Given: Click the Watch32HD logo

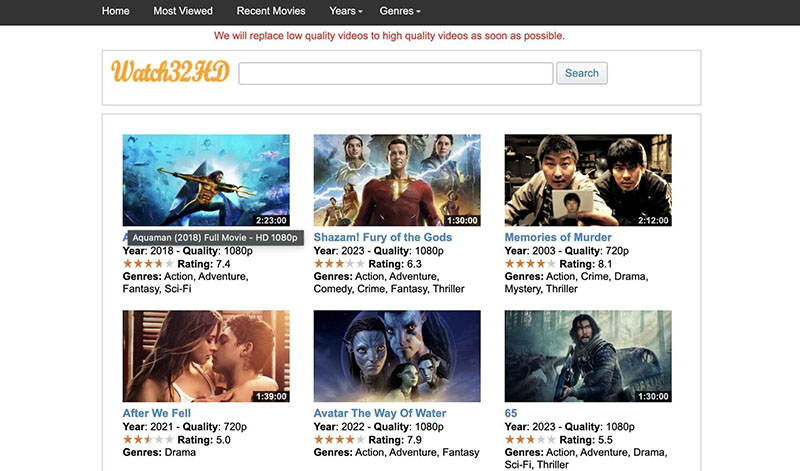Looking at the screenshot, I should click(170, 72).
